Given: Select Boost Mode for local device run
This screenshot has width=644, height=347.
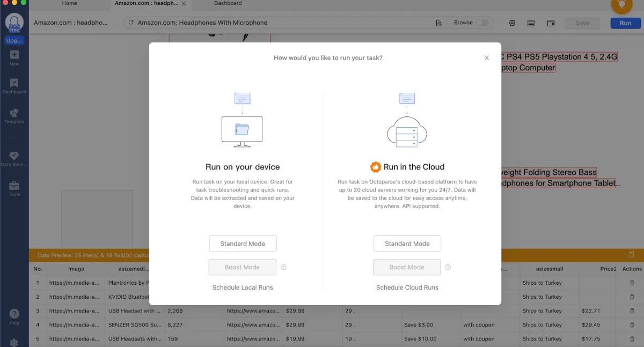Looking at the screenshot, I should (x=243, y=267).
